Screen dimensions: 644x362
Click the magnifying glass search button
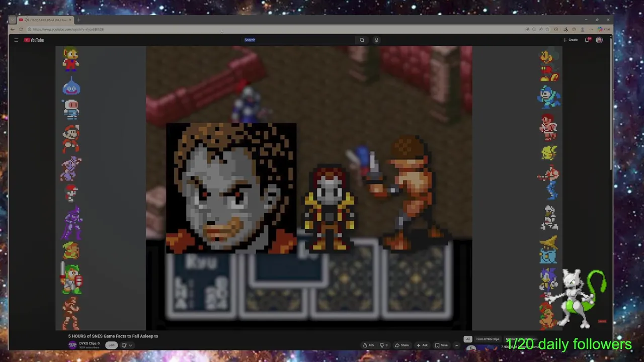click(x=362, y=40)
